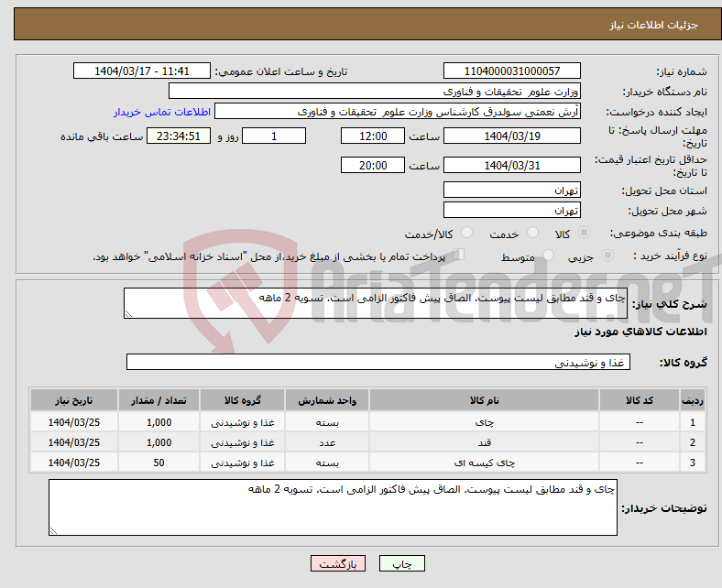Click the چای item name in row 1

(x=485, y=422)
